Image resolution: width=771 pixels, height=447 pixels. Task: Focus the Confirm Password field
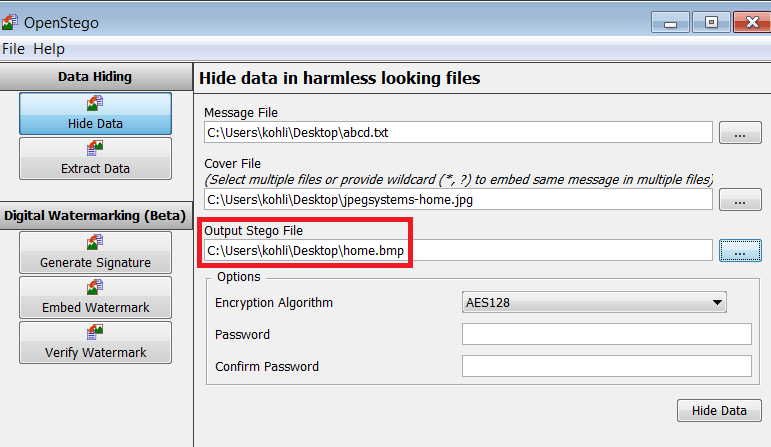pyautogui.click(x=607, y=366)
